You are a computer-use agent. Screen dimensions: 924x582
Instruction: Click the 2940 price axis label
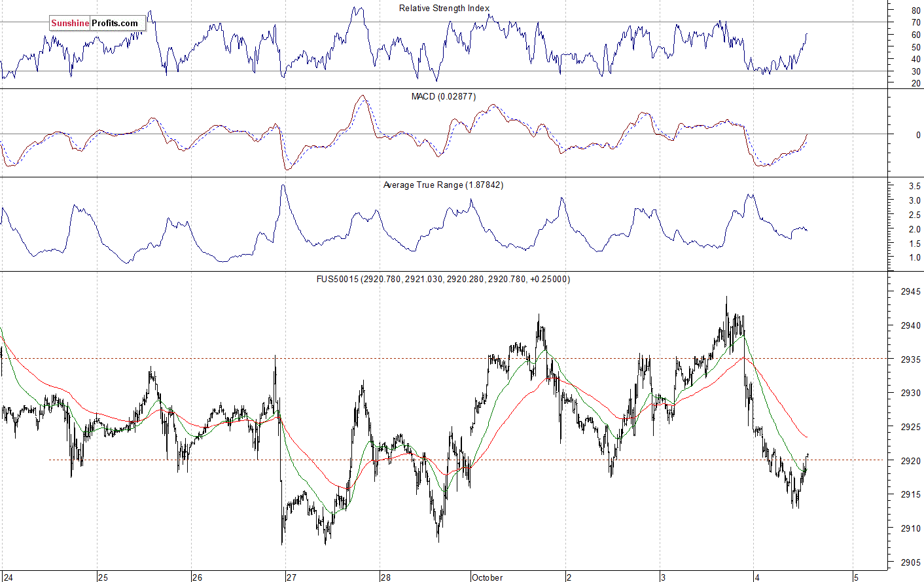[910, 325]
